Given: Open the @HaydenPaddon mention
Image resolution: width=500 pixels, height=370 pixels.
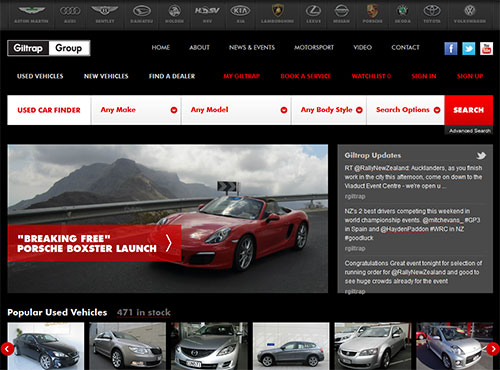Looking at the screenshot, I should click(x=404, y=229).
